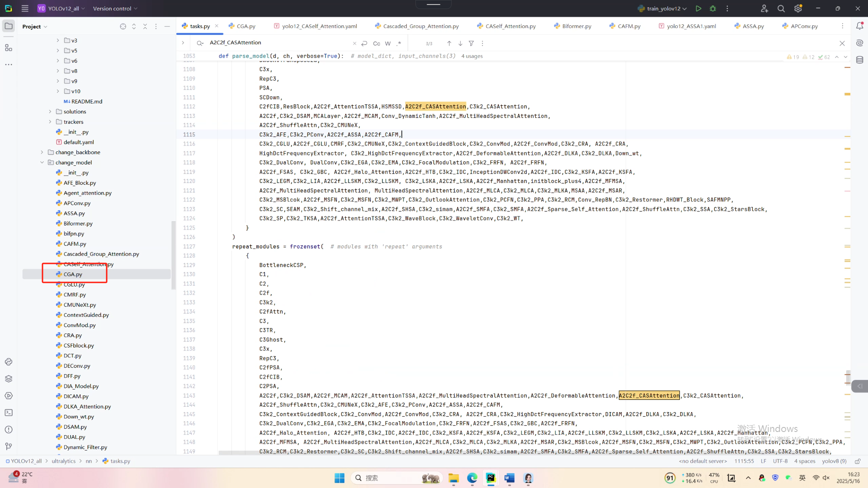Open Search Everywhere magnifier icon

click(x=781, y=9)
